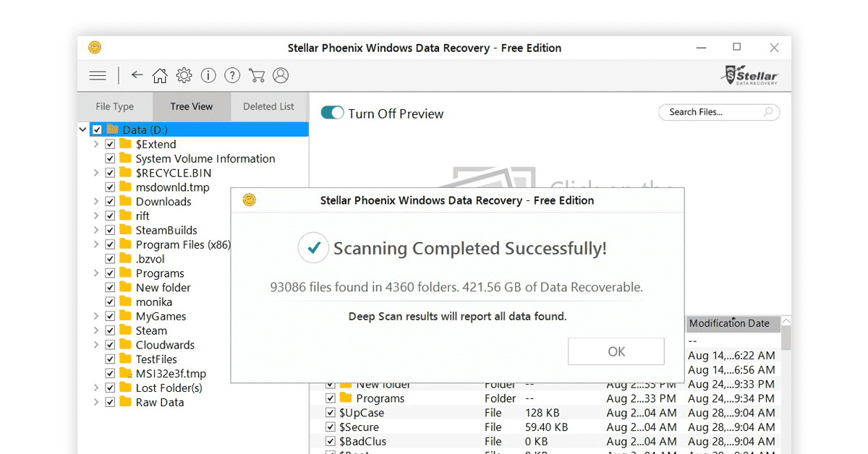
Task: Return to the Home screen icon
Action: (160, 75)
